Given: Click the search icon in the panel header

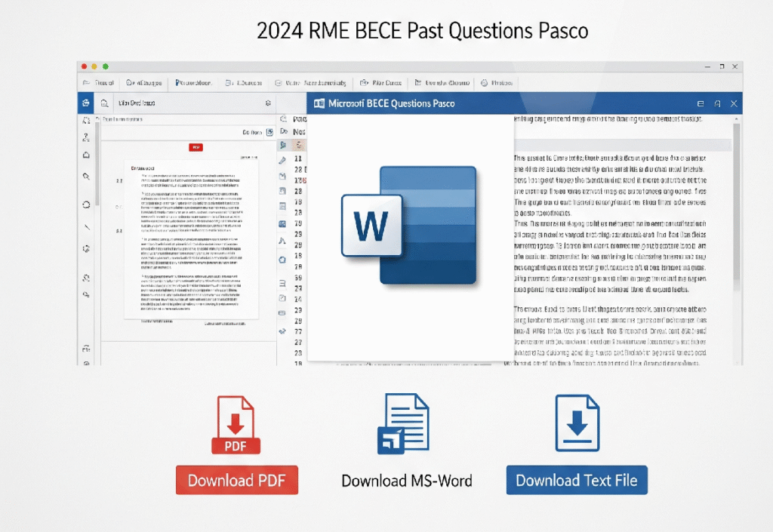Looking at the screenshot, I should click(104, 103).
